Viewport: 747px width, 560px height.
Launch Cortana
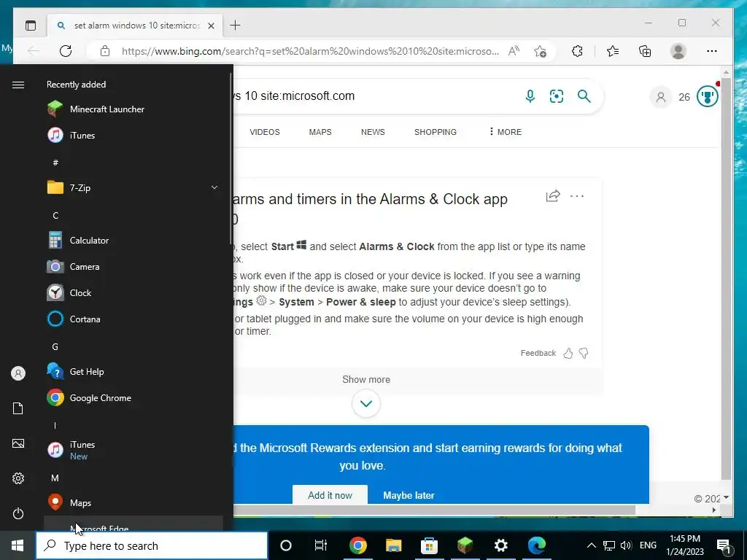tap(133, 319)
